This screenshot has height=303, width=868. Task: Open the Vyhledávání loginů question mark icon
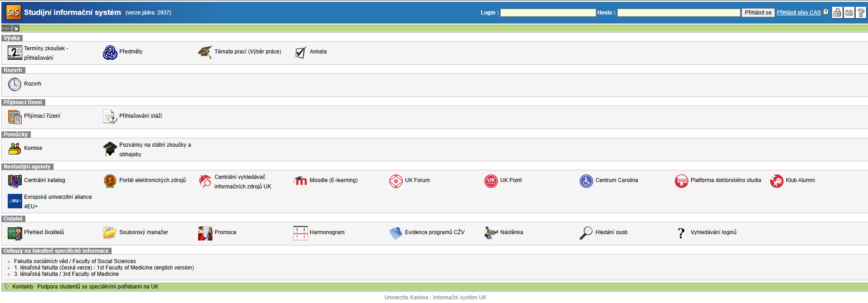682,233
